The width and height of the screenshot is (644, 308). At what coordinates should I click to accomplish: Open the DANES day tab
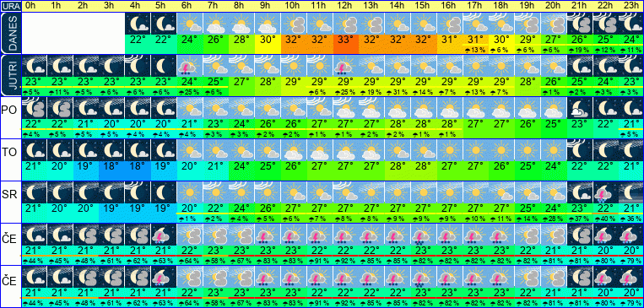[x=10, y=33]
